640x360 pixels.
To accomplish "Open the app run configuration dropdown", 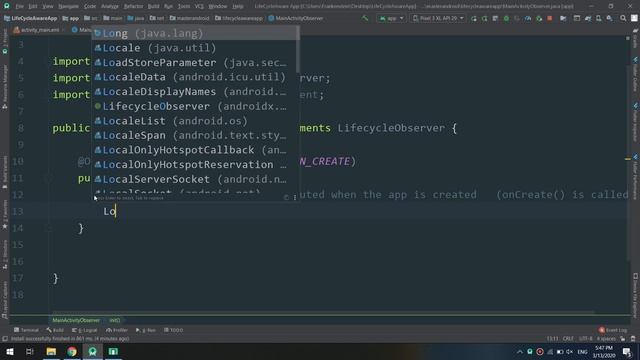I will [x=391, y=18].
